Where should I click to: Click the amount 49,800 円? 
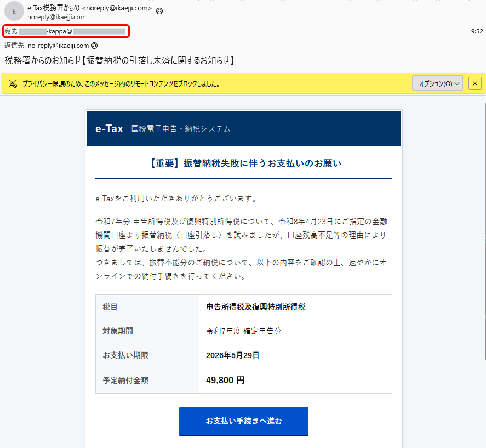point(225,380)
